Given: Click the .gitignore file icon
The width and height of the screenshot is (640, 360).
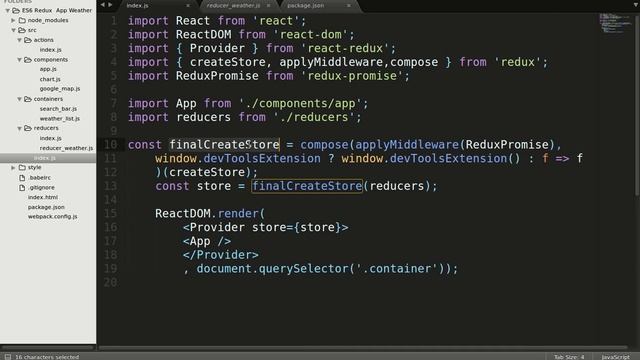Looking at the screenshot, I should [22, 188].
